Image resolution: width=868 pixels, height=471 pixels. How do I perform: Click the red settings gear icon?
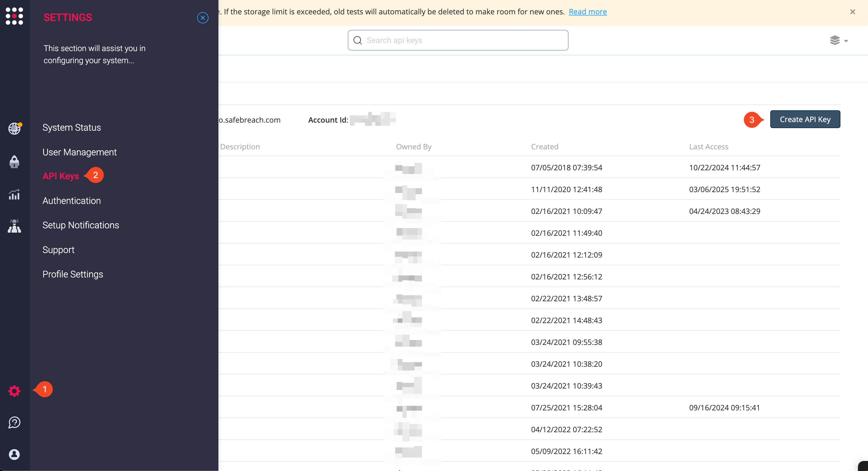point(14,391)
